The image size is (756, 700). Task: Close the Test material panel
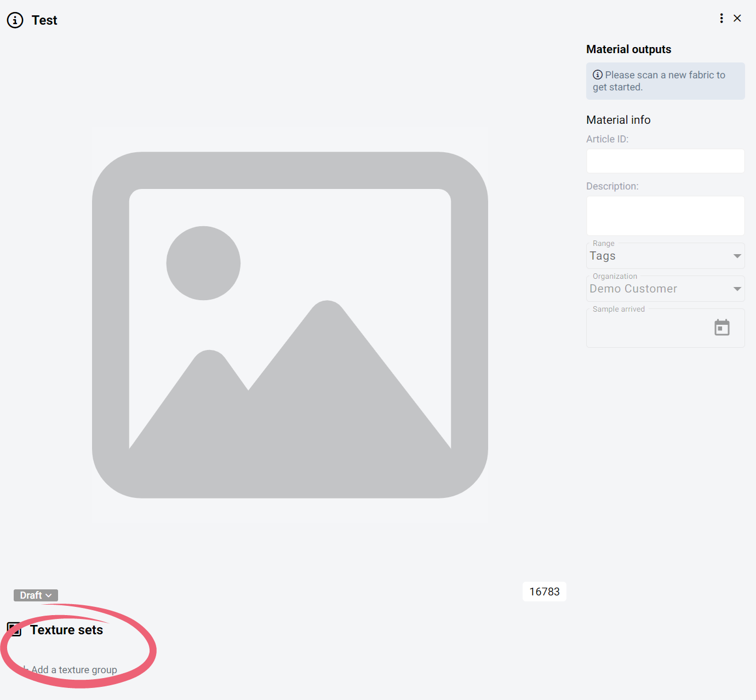point(737,18)
